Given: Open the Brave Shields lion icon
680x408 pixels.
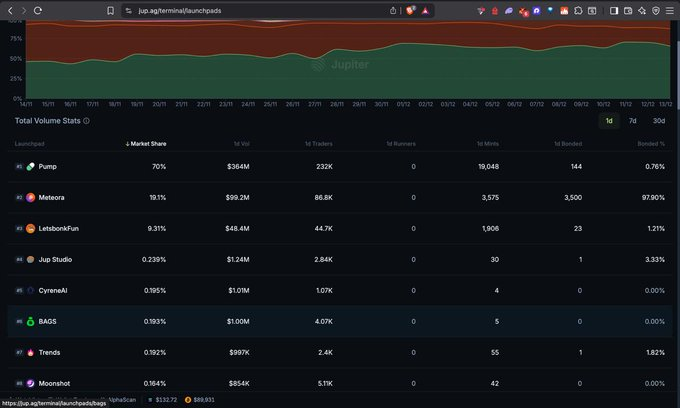Looking at the screenshot, I should click(410, 10).
